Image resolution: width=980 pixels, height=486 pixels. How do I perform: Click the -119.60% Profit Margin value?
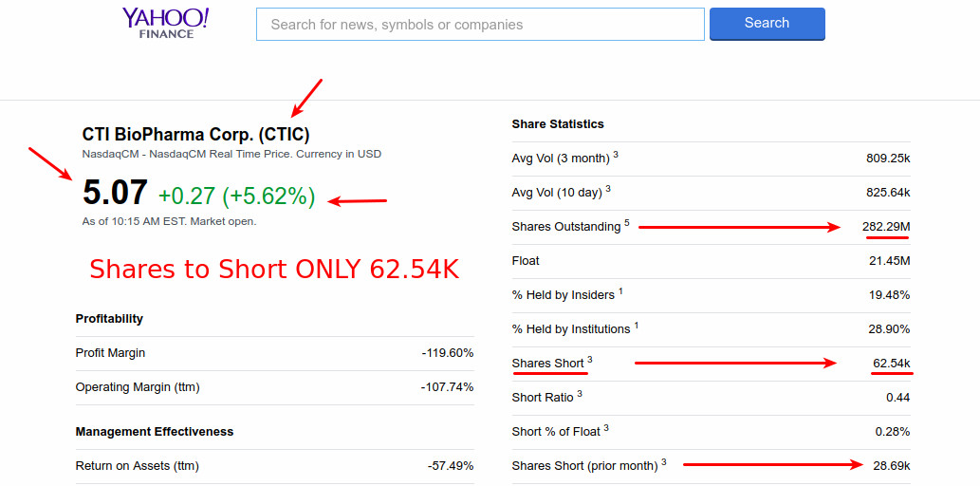point(448,353)
